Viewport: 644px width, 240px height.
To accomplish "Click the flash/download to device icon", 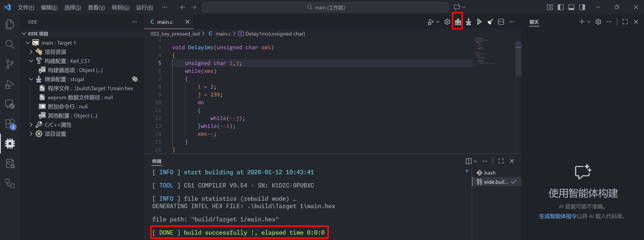I will [469, 22].
